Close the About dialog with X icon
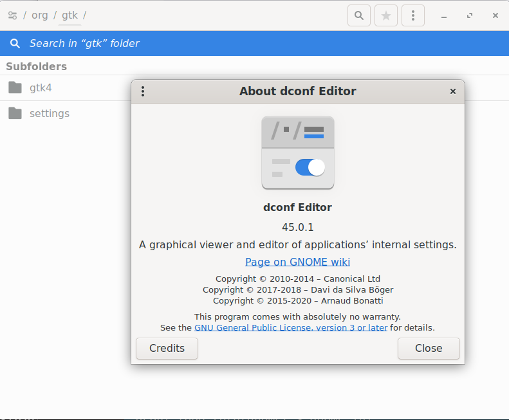509x420 pixels. point(453,91)
